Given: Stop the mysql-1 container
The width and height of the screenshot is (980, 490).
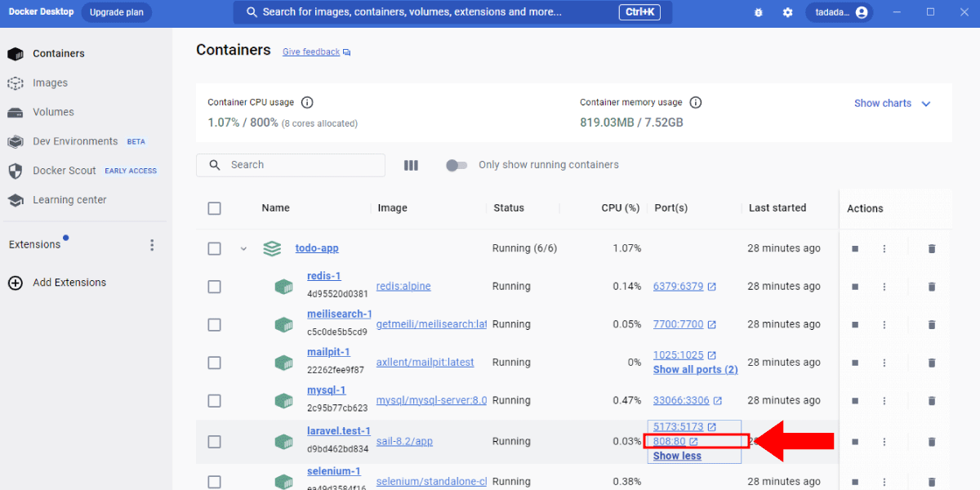Looking at the screenshot, I should pos(855,401).
